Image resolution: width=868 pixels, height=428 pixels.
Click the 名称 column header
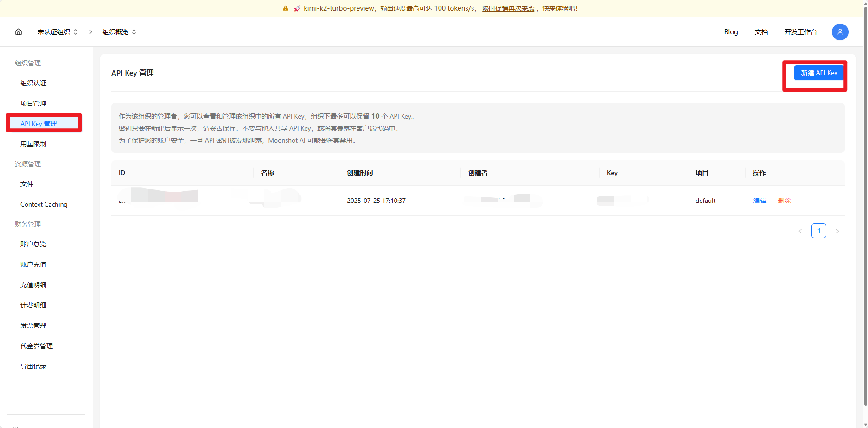268,173
